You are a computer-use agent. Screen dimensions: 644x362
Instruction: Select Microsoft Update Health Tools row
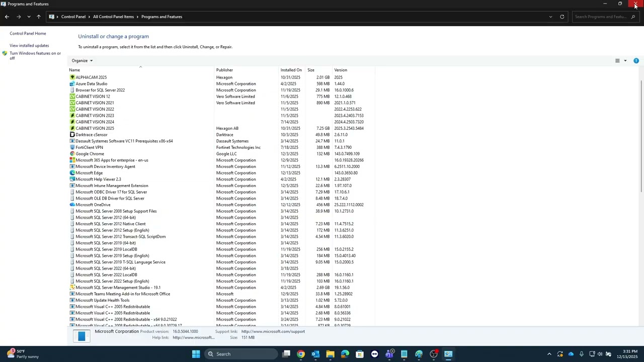click(221, 300)
